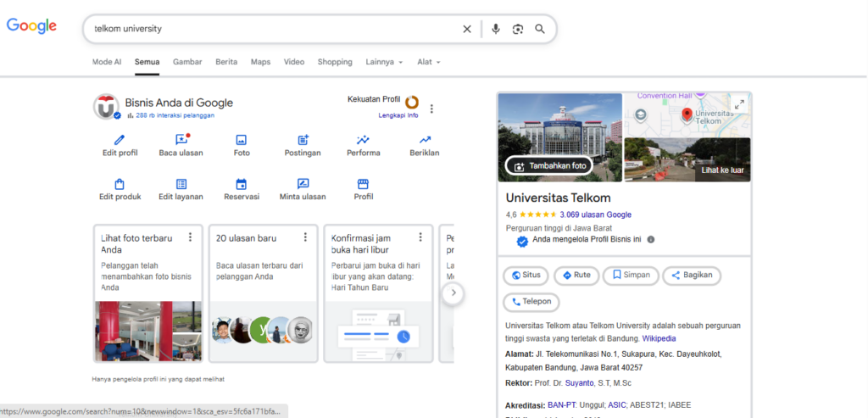868x418 pixels.
Task: Open the 3.069 ulasan Google link
Action: pos(596,215)
